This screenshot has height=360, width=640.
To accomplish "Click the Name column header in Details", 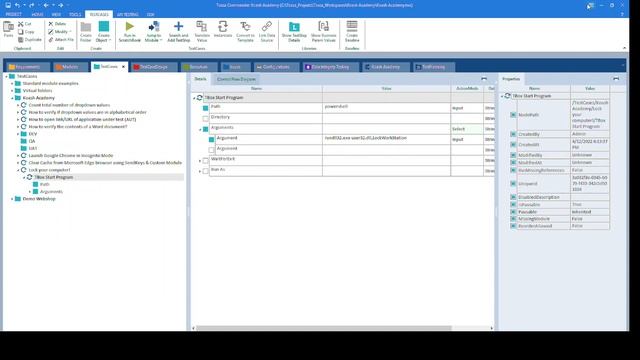I will pos(256,89).
